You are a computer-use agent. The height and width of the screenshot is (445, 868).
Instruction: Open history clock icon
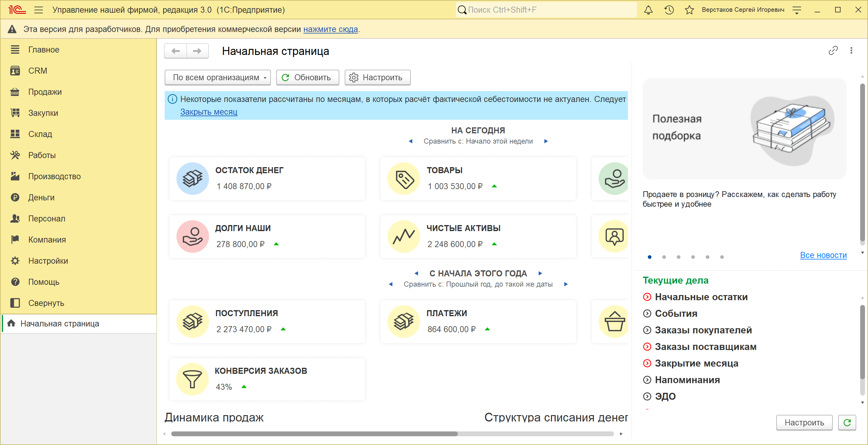click(x=669, y=10)
